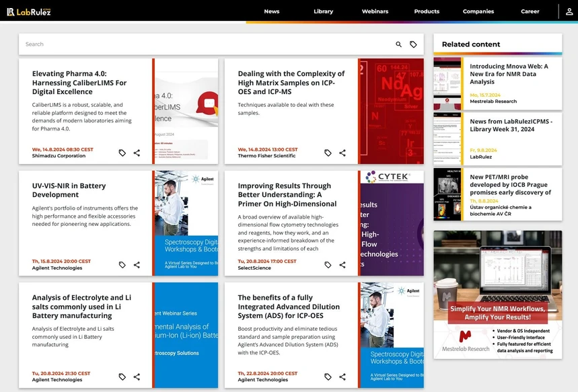
Task: Share the UV-VIS-NIR in Battery Development webinar
Action: pos(137,265)
